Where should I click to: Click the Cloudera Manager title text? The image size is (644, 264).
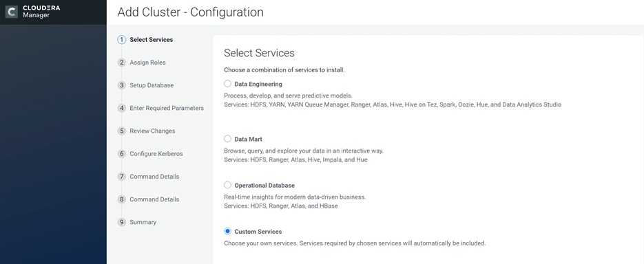click(41, 12)
